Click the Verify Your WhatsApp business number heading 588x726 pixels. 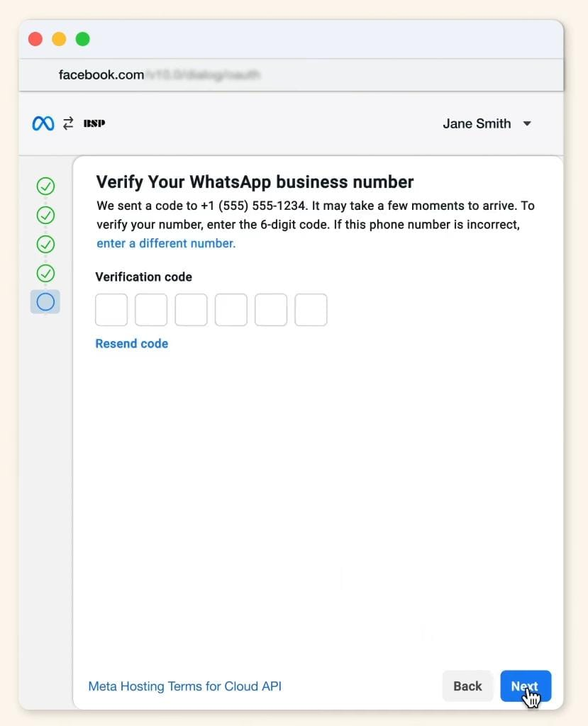(255, 182)
